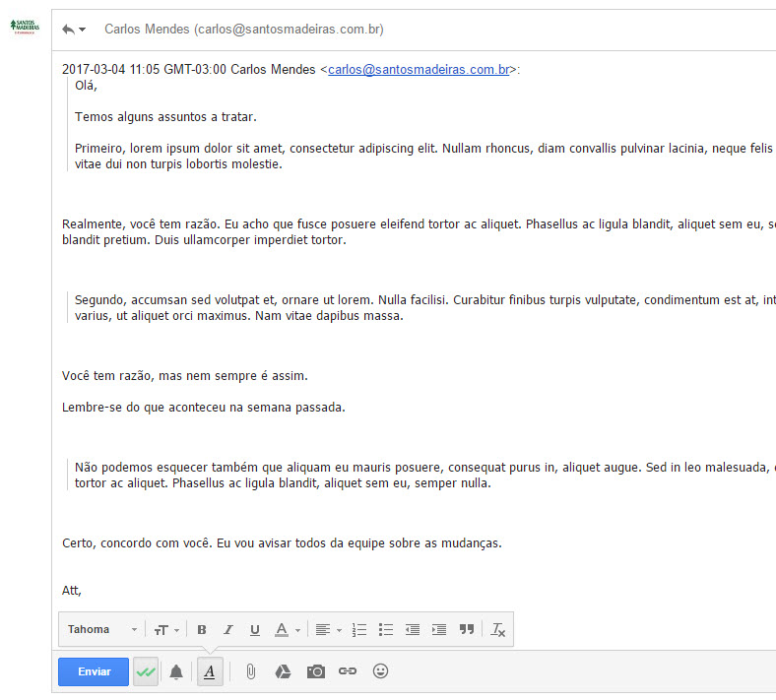The width and height of the screenshot is (776, 700).
Task: Open the emoji picker smiley icon
Action: [x=380, y=671]
